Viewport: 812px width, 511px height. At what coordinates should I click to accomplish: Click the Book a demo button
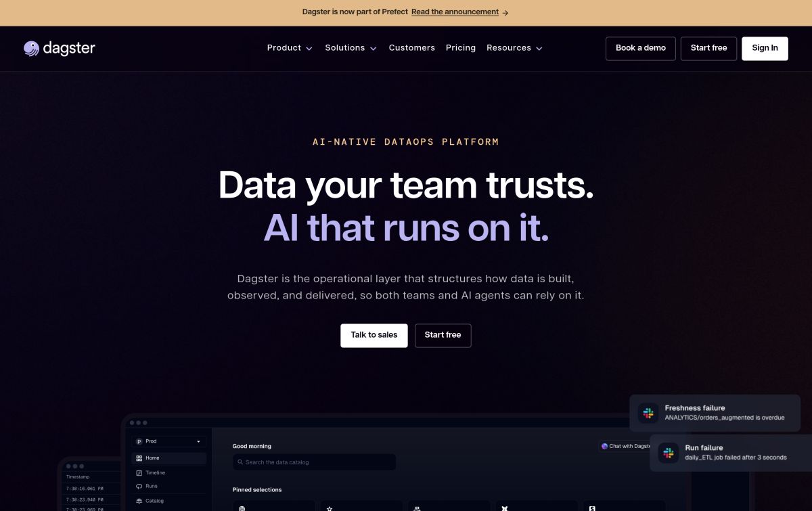[640, 48]
